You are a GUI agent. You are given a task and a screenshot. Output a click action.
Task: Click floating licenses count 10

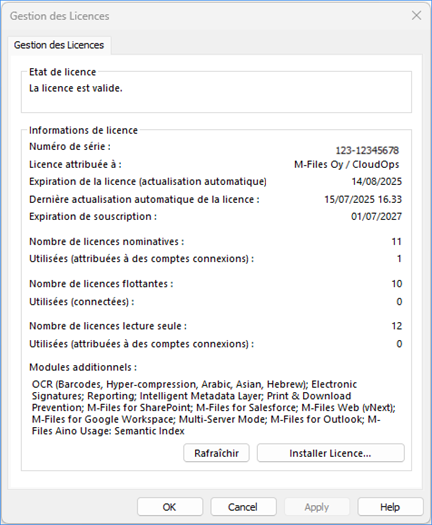coord(397,284)
